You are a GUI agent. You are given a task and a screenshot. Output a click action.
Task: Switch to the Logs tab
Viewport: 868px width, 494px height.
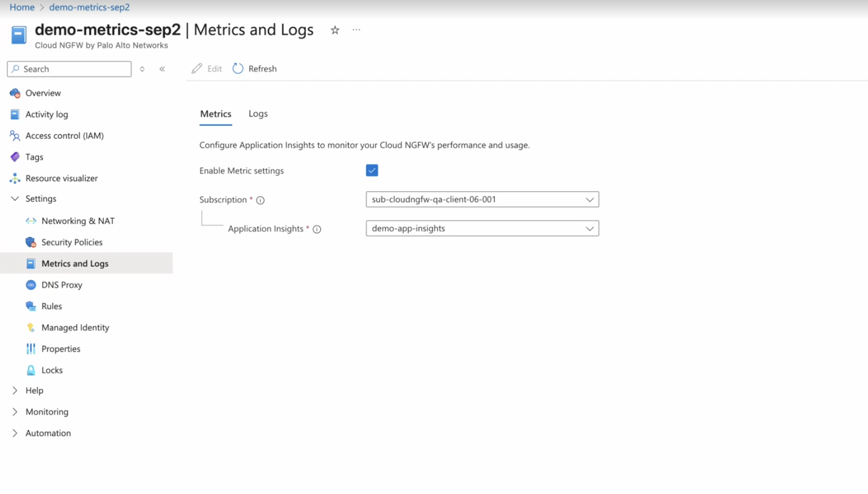(258, 114)
